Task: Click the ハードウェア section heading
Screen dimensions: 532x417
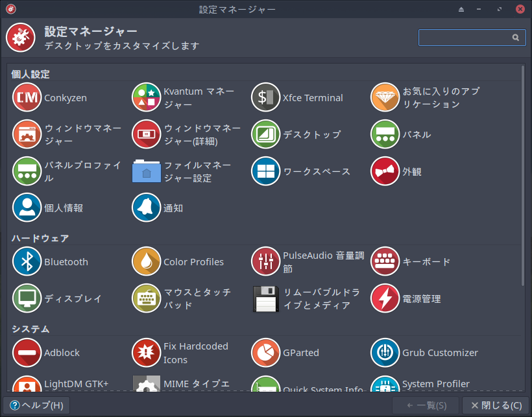Action: [x=40, y=238]
